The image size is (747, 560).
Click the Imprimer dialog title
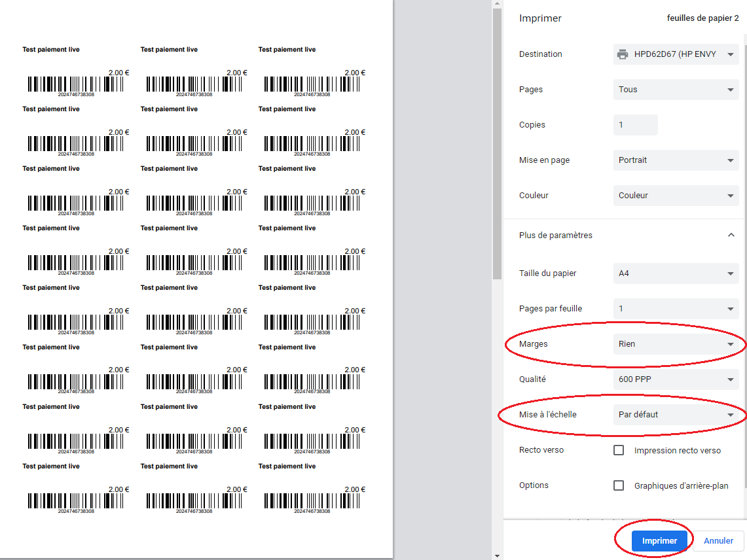[540, 18]
